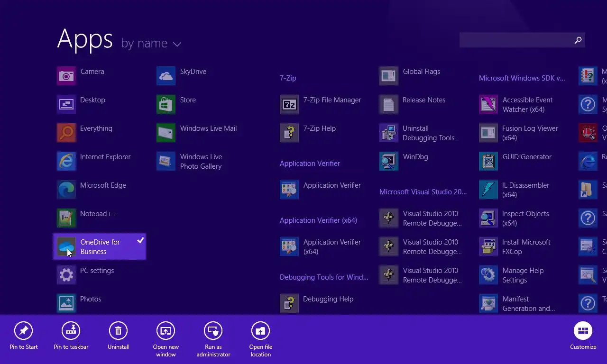This screenshot has height=364, width=607.
Task: Open the Release Notes icon
Action: click(389, 104)
